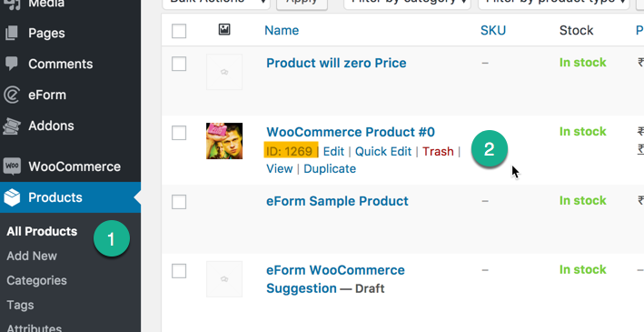Open WooCommerce via its Woo icon
This screenshot has width=644, height=332.
tap(12, 166)
